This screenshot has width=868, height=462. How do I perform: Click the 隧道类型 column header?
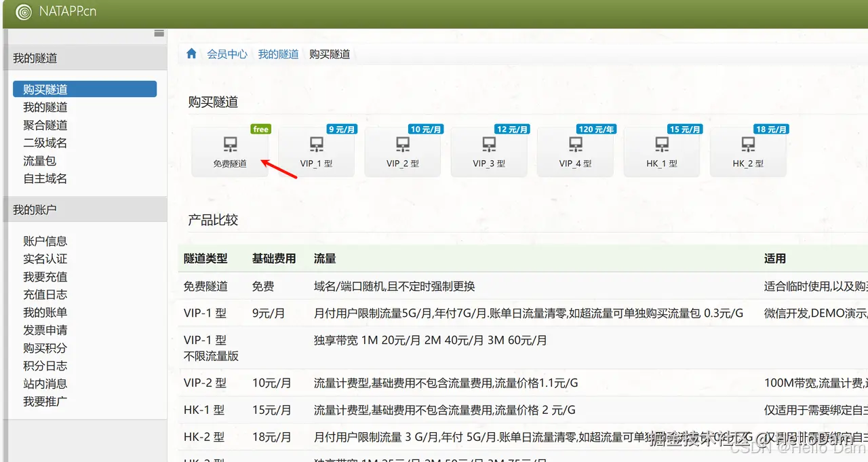click(205, 258)
